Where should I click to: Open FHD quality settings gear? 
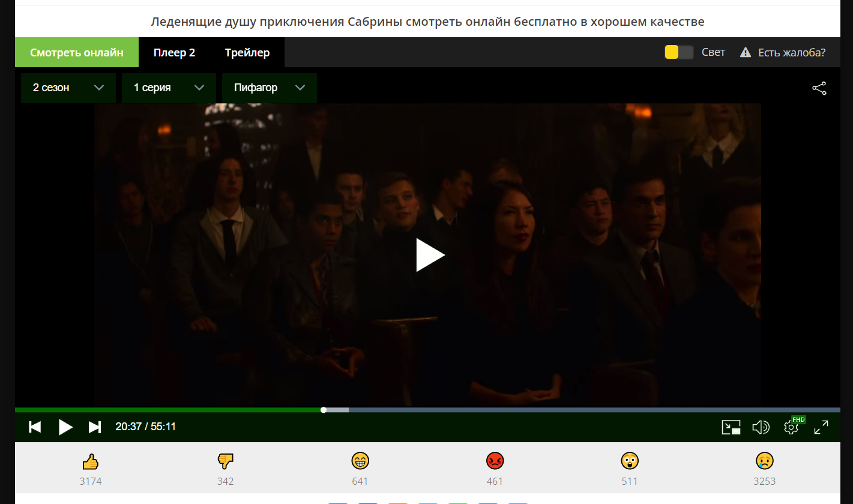point(791,427)
